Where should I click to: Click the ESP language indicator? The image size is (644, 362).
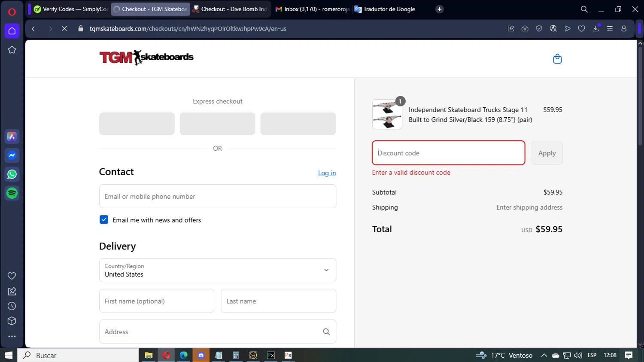click(x=592, y=355)
